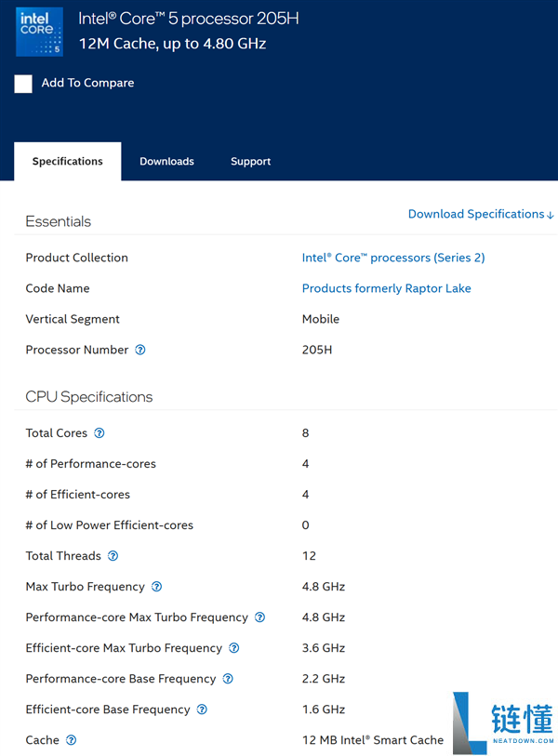Click the Essentials section heading
Image resolution: width=558 pixels, height=756 pixels.
coord(59,221)
